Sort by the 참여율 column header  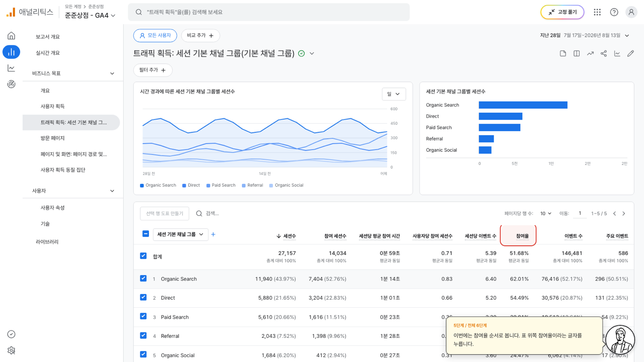coord(522,236)
